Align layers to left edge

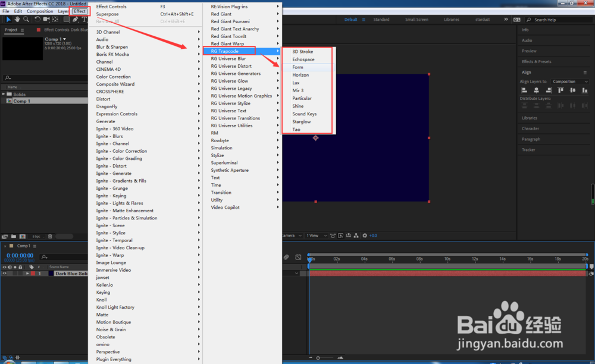pyautogui.click(x=524, y=90)
